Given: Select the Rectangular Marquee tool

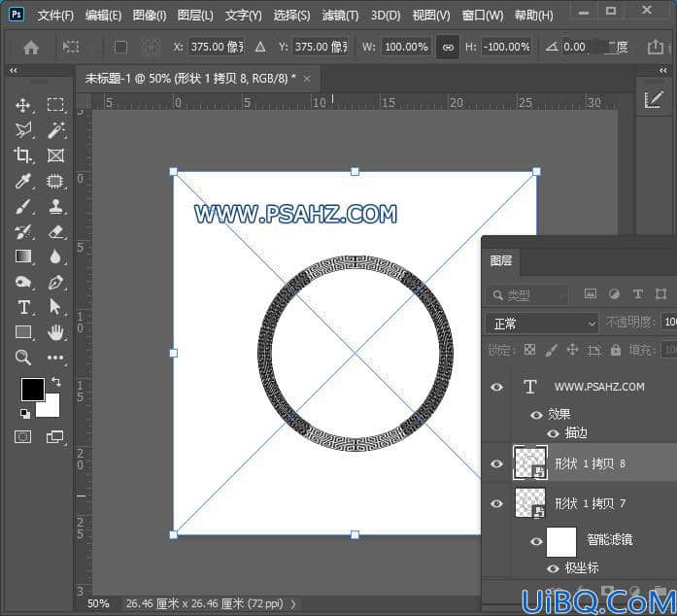Looking at the screenshot, I should click(x=55, y=105).
